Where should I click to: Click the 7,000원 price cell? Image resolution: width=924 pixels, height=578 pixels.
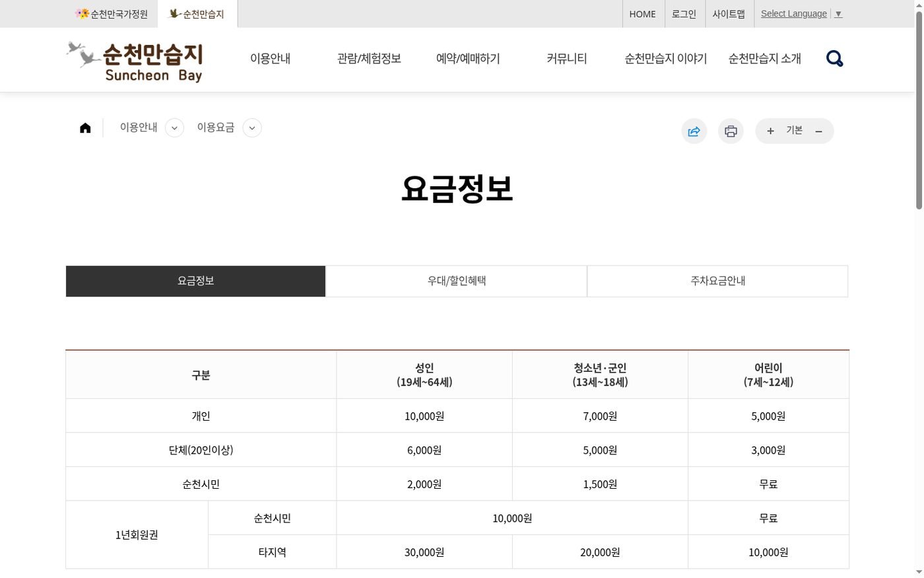click(x=600, y=416)
